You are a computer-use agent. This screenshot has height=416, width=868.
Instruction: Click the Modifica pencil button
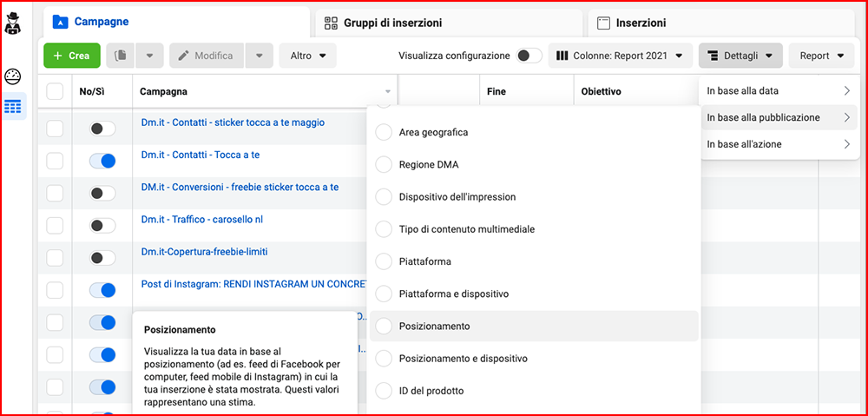207,56
